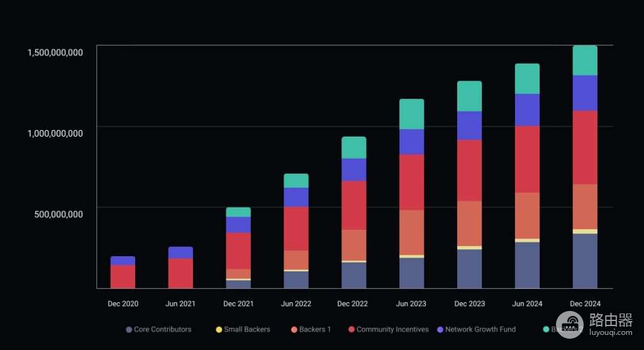644x350 pixels.
Task: Click the Community Incentives legend dot
Action: tap(351, 329)
